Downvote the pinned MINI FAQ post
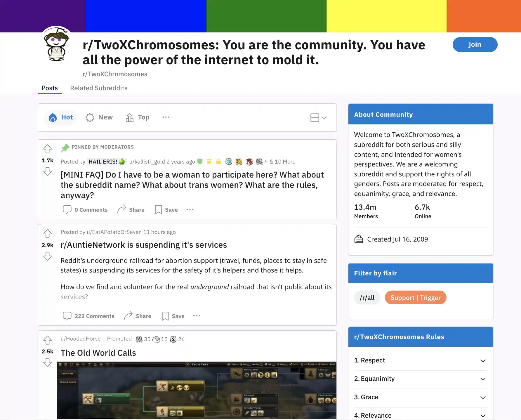The height and width of the screenshot is (420, 521). click(x=48, y=171)
